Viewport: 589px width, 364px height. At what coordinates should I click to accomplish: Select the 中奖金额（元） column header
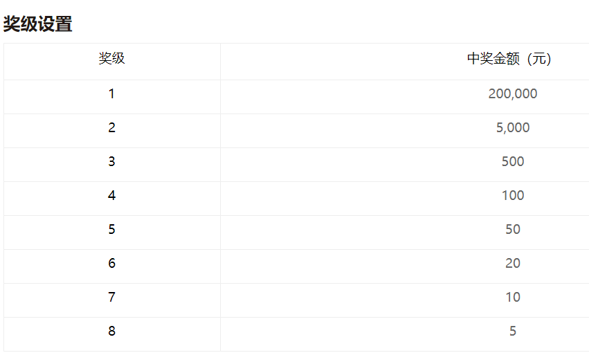coord(509,59)
